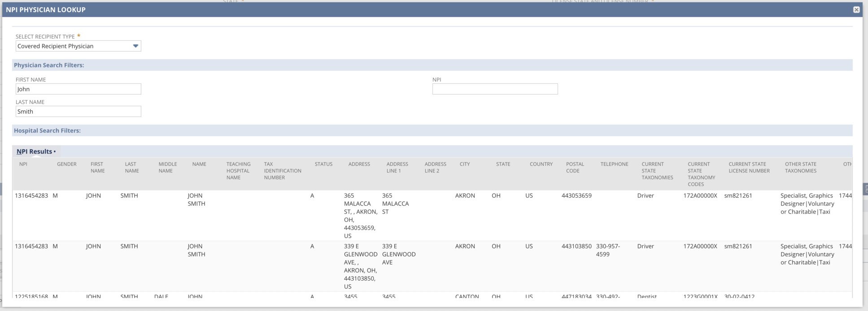The image size is (868, 311).
Task: Focus the Last Name text box
Action: pyautogui.click(x=78, y=112)
